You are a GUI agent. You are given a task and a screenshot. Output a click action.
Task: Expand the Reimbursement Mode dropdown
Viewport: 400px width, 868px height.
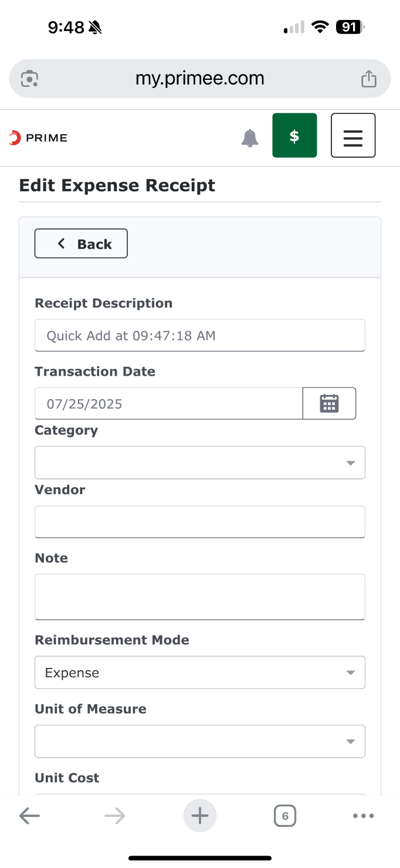tap(200, 673)
